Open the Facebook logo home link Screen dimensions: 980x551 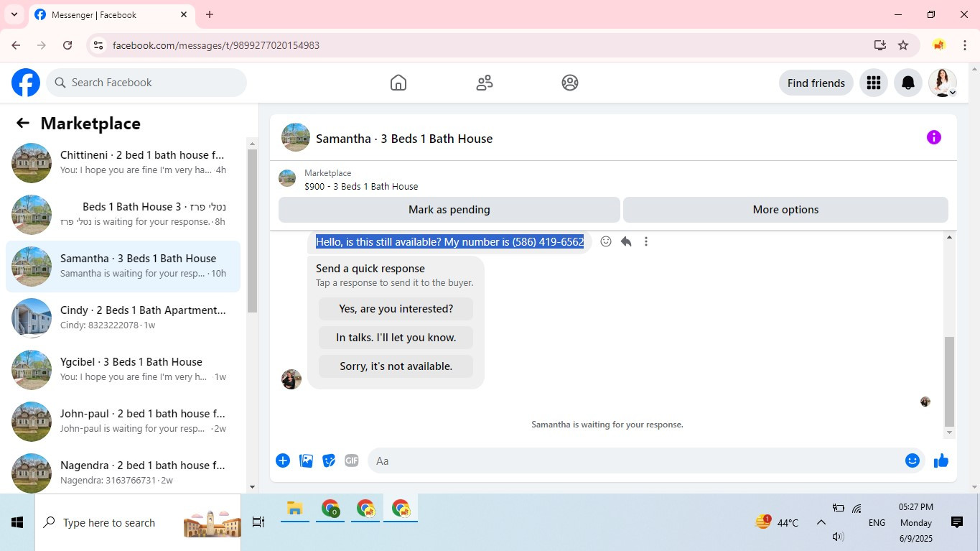click(26, 83)
